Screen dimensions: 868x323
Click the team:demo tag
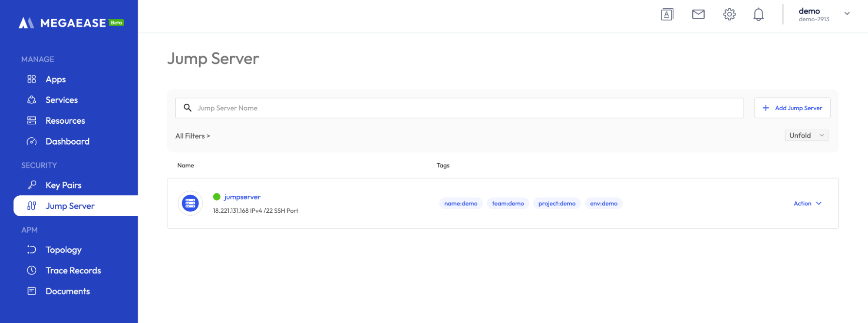(x=508, y=203)
